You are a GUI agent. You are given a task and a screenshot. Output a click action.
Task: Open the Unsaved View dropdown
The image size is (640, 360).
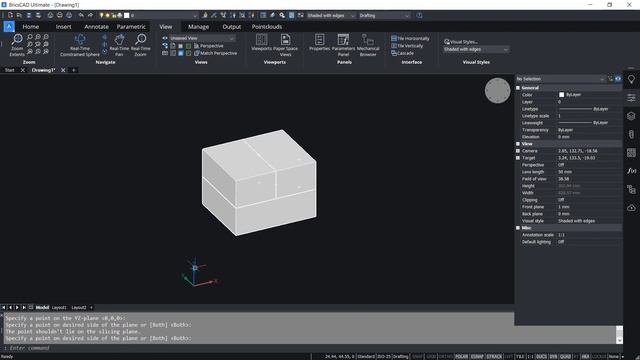pos(202,38)
